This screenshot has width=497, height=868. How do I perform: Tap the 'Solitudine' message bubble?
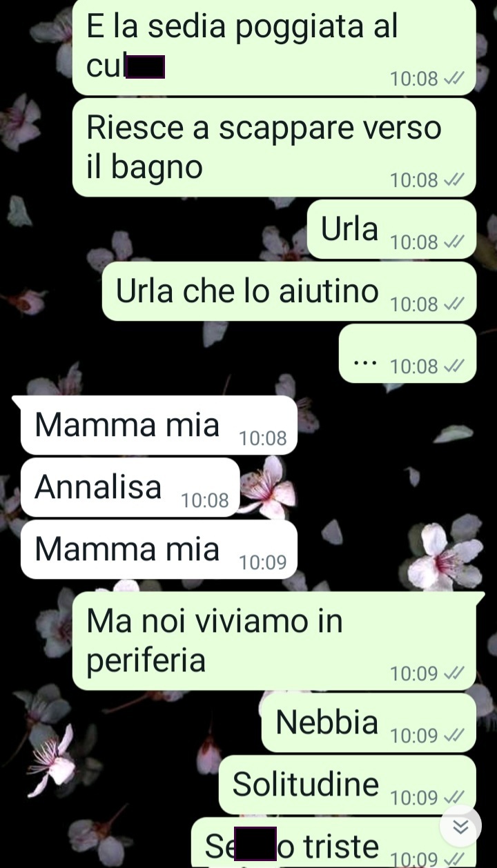[347, 785]
